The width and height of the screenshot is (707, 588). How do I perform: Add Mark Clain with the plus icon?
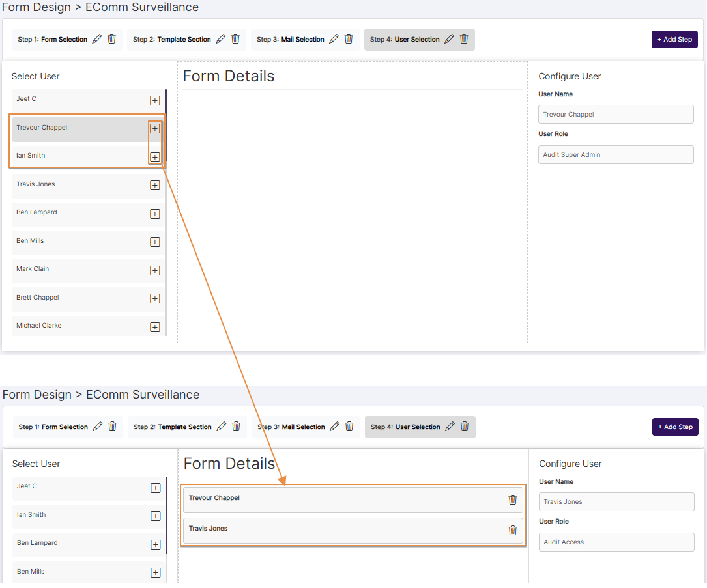pos(154,270)
